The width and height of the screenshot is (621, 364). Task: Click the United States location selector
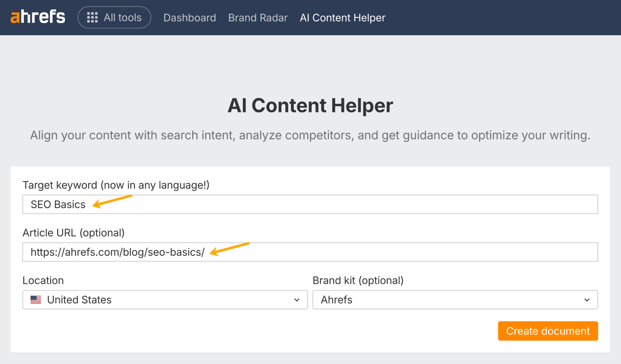(x=165, y=300)
